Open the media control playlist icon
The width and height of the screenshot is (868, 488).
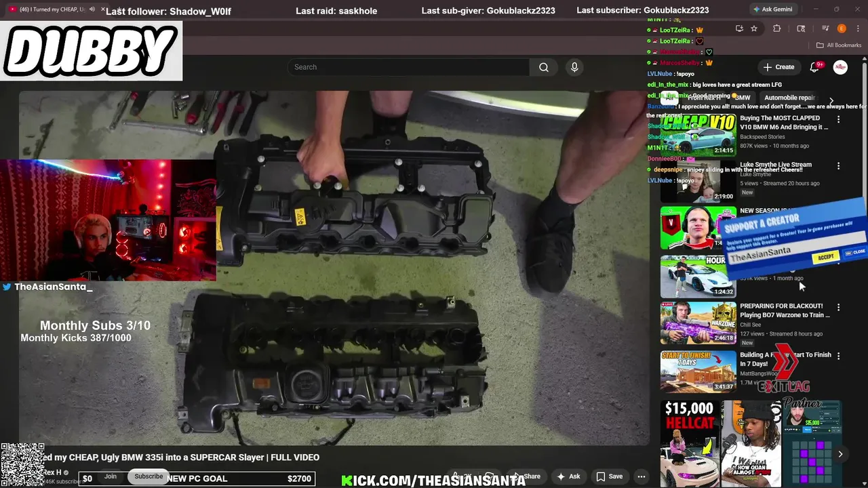(x=825, y=28)
